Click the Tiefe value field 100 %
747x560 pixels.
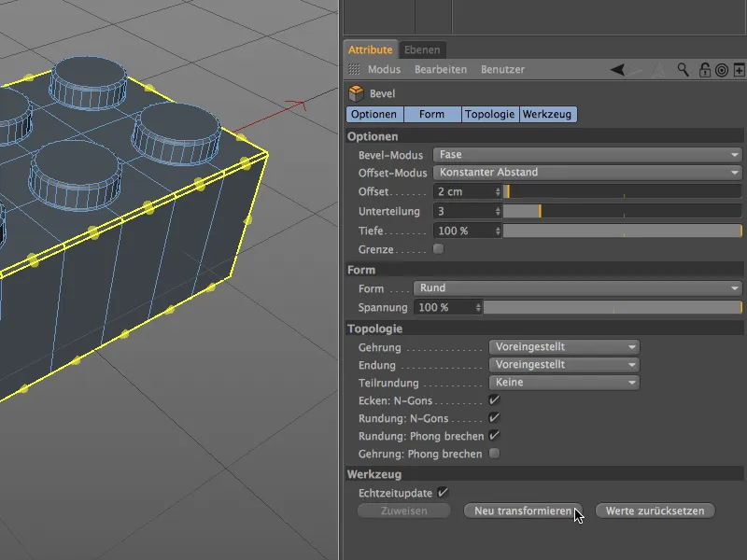[463, 231]
